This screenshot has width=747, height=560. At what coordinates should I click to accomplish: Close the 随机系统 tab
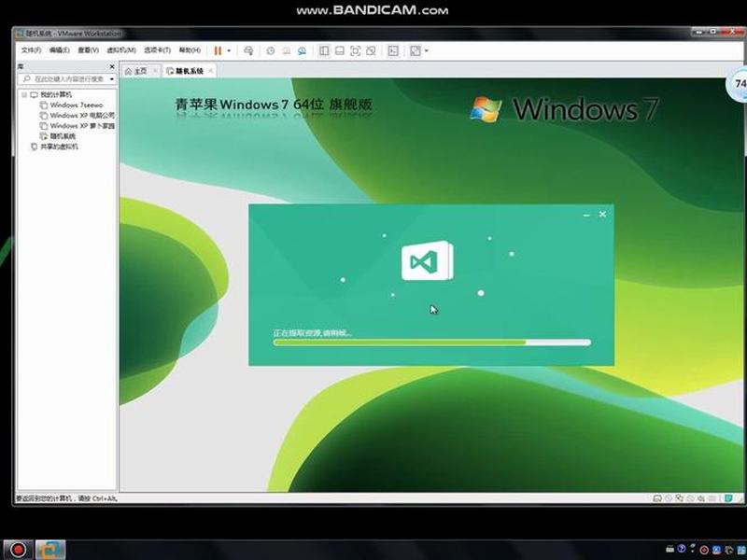(x=211, y=71)
